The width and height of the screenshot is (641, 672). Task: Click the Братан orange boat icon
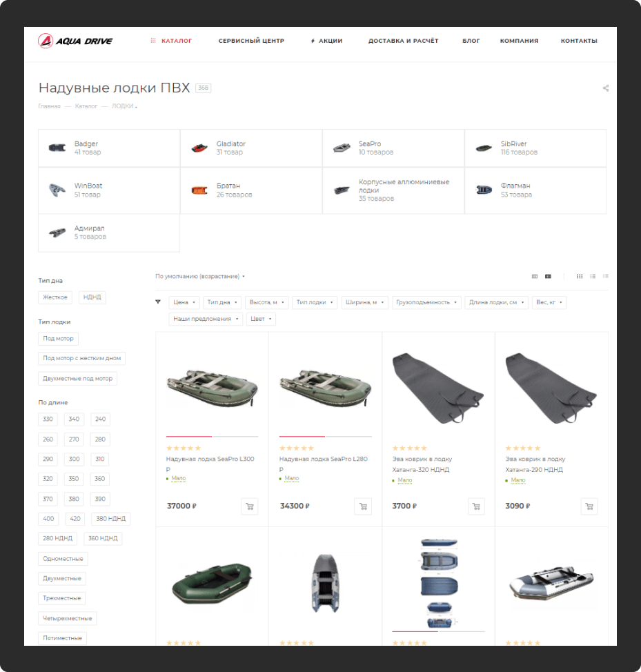(x=199, y=190)
